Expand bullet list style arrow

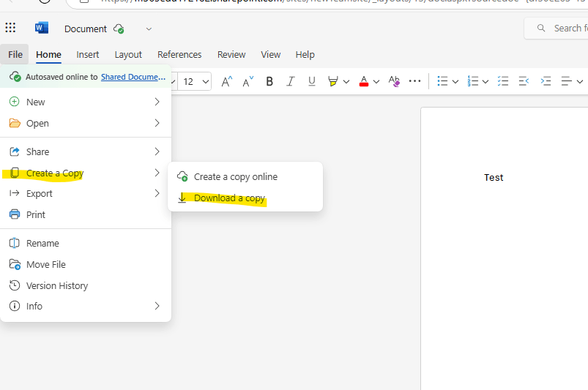pos(455,81)
